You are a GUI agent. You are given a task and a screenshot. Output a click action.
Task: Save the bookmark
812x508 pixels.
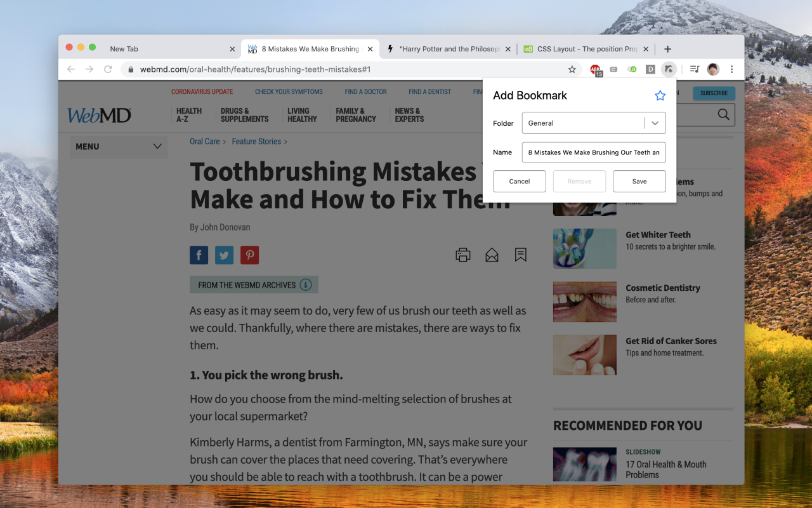click(639, 181)
